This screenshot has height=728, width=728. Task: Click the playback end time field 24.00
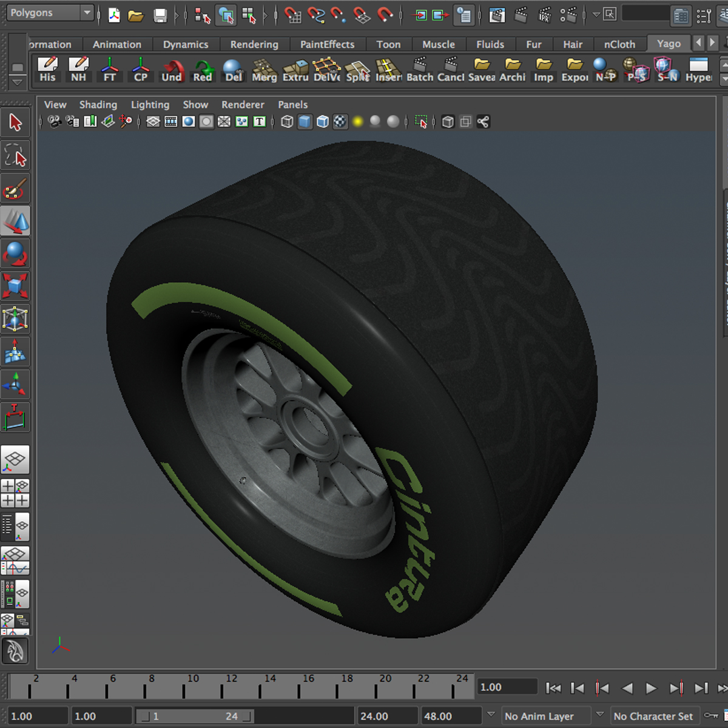(387, 716)
